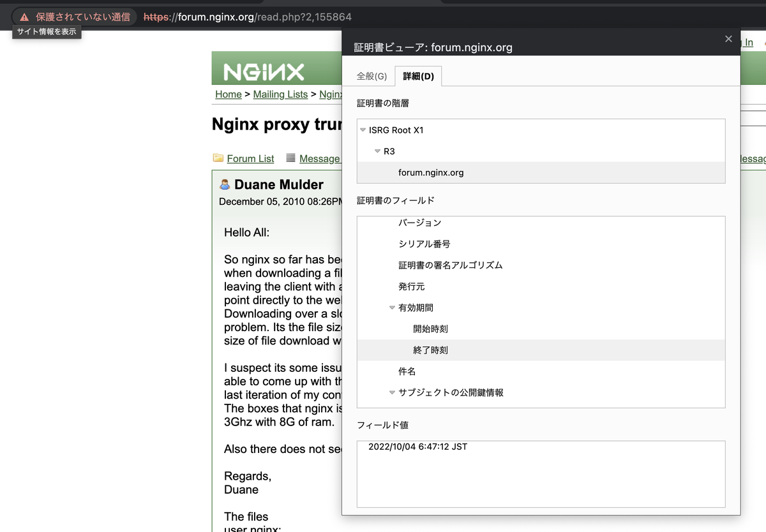Viewport: 766px width, 532px height.
Task: Select the 発行元 field
Action: point(541,286)
